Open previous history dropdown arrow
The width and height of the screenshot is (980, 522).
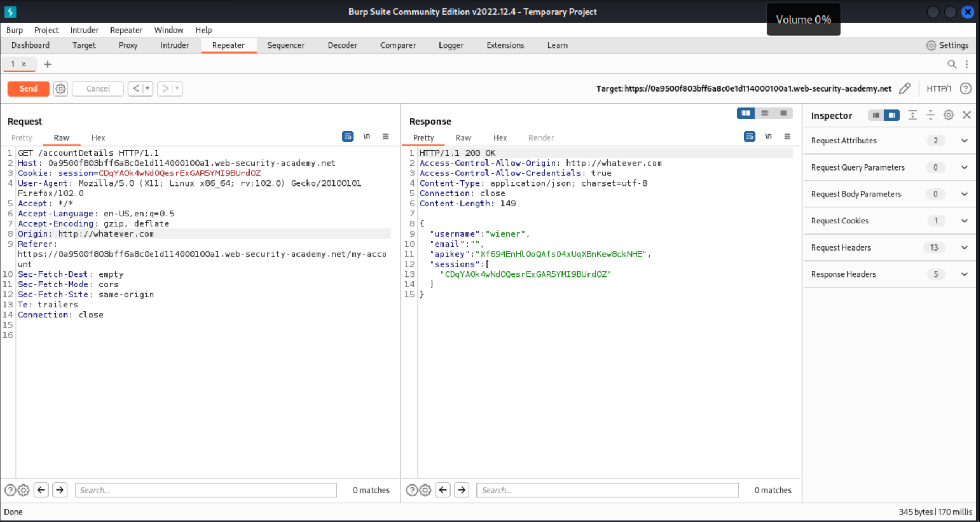147,88
